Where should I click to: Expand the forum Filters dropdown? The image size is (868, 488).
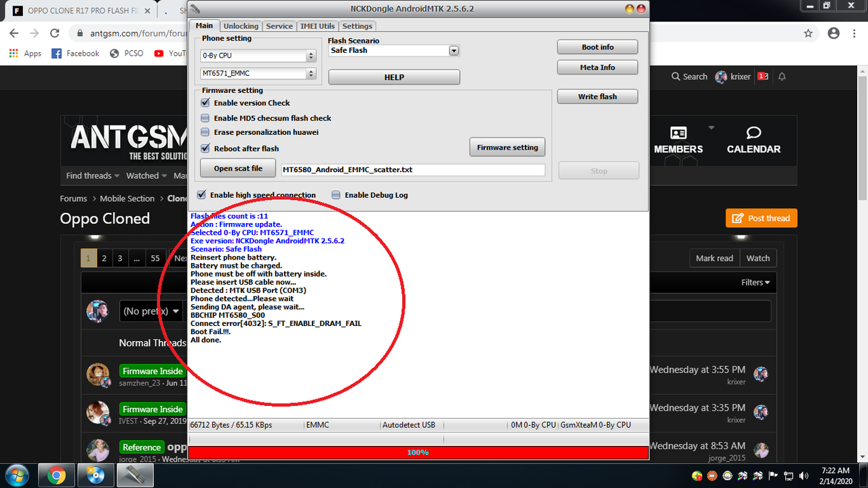click(x=755, y=283)
